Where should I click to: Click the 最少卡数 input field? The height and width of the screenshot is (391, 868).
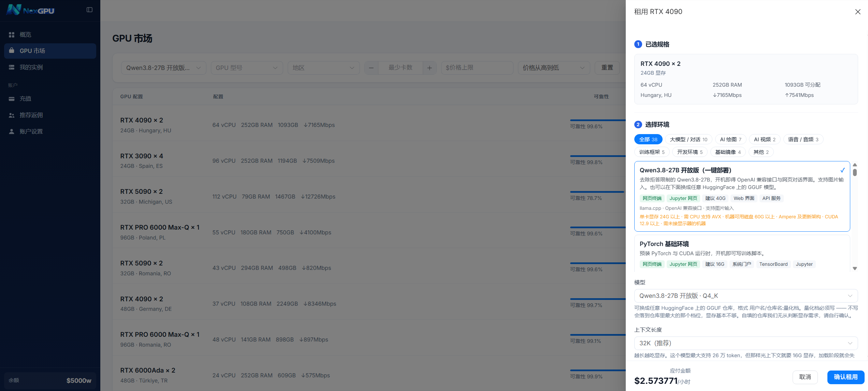401,68
